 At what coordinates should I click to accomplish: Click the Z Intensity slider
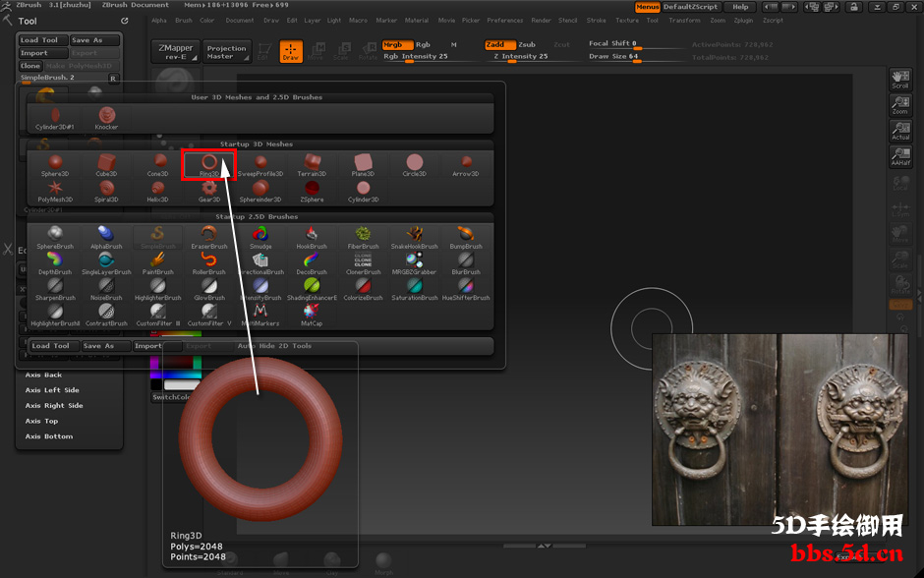click(x=521, y=57)
